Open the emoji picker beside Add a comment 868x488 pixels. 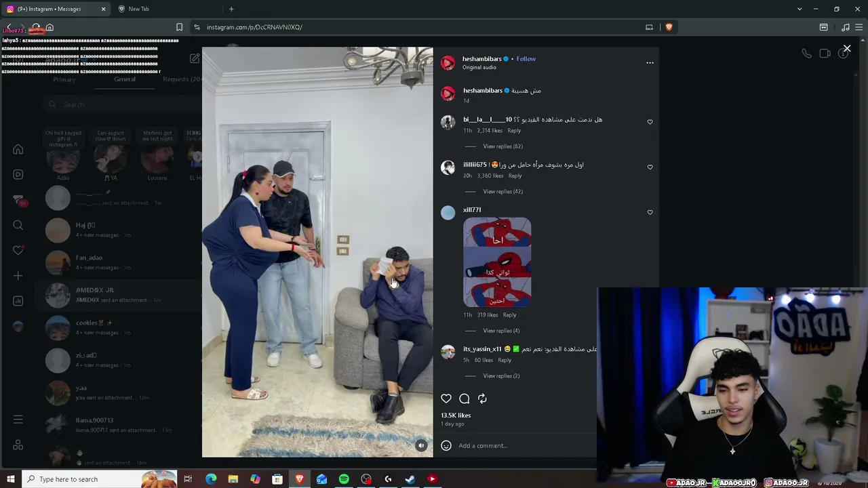(x=446, y=445)
